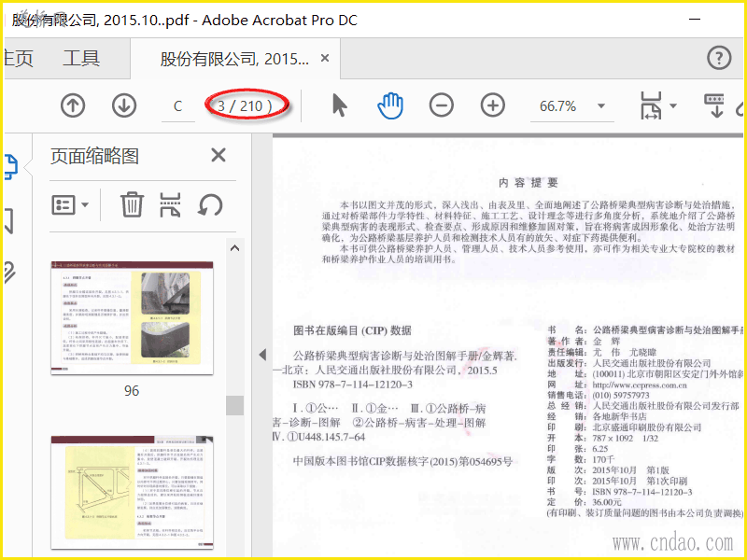Switch to the 主页 tab
747x560 pixels.
(18, 59)
